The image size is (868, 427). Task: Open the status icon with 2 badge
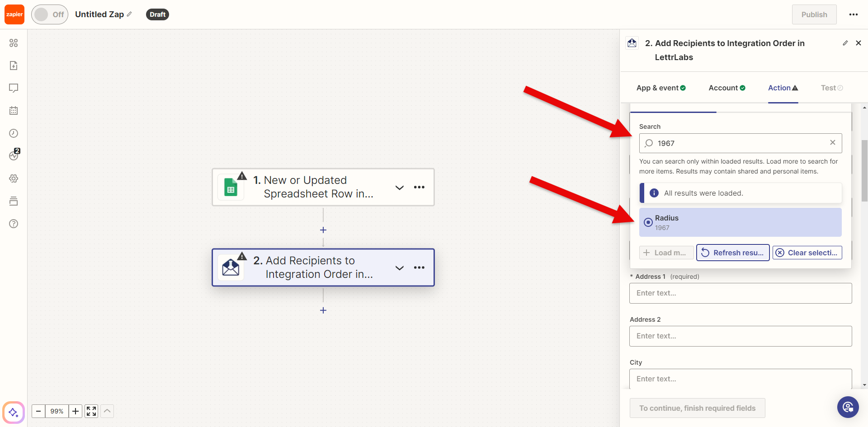pos(14,155)
